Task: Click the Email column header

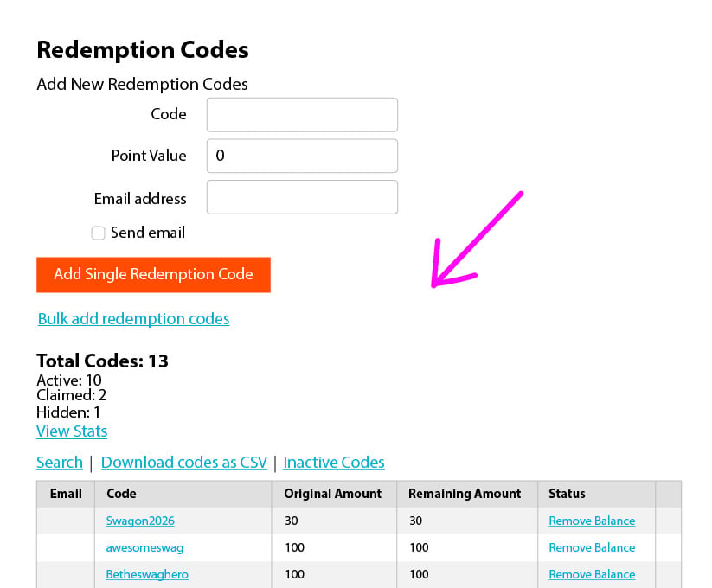Action: (66, 494)
